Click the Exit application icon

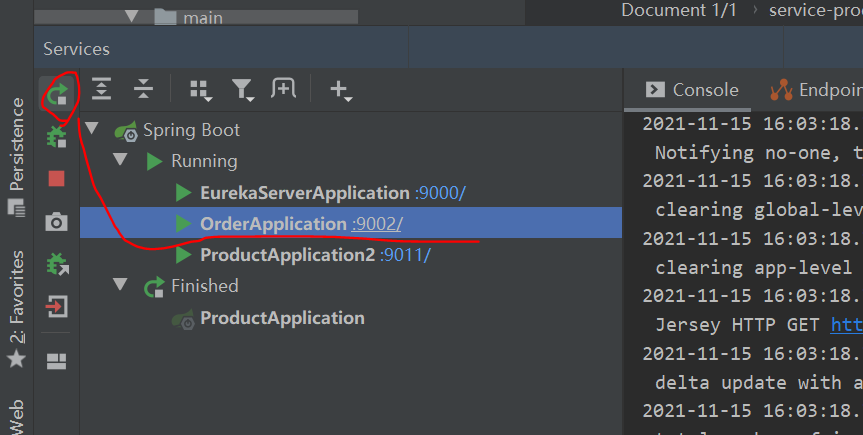click(x=56, y=306)
